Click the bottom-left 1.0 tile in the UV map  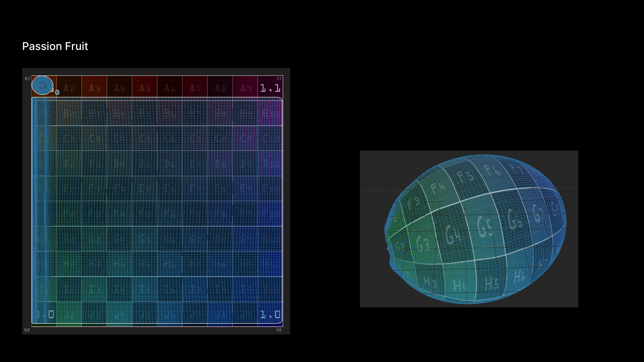click(x=45, y=314)
